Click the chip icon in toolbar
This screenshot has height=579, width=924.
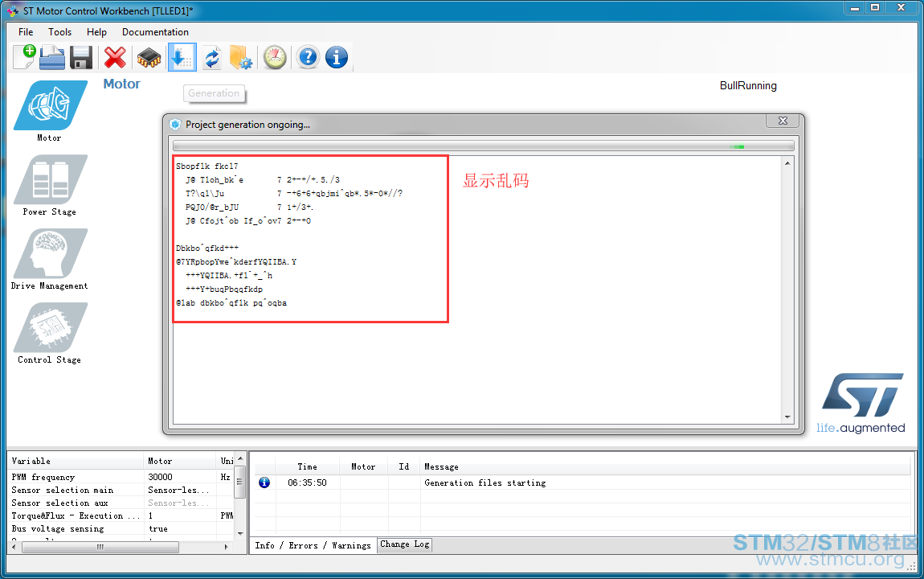149,58
